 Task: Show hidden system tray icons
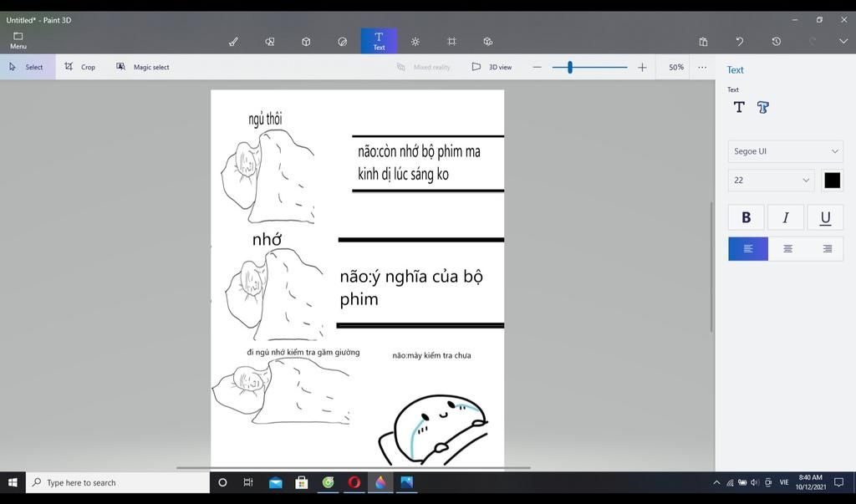pyautogui.click(x=716, y=482)
